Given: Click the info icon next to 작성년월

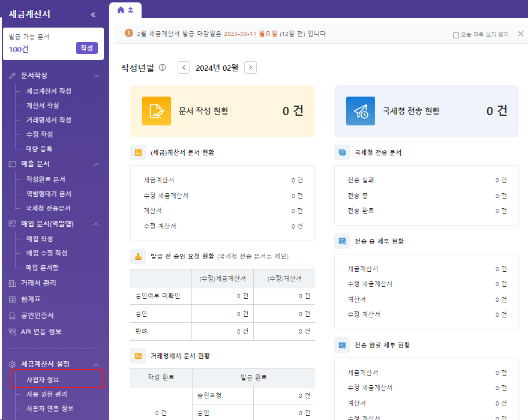Looking at the screenshot, I should tap(163, 68).
